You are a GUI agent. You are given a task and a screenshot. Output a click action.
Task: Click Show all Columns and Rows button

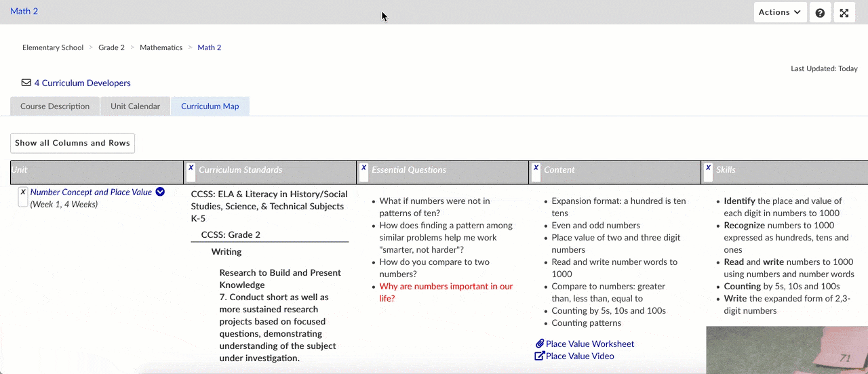(x=73, y=143)
